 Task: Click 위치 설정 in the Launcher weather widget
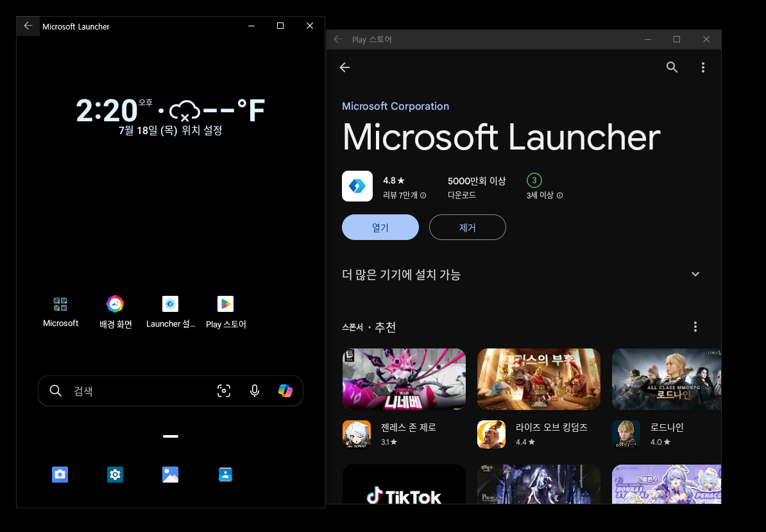(201, 130)
